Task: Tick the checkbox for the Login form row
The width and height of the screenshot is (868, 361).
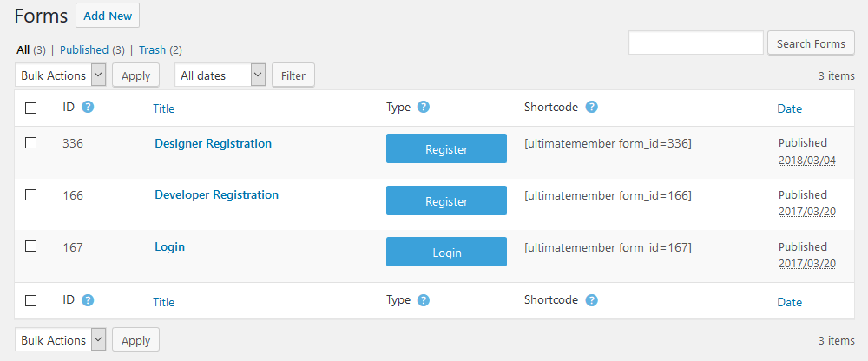Action: 31,246
